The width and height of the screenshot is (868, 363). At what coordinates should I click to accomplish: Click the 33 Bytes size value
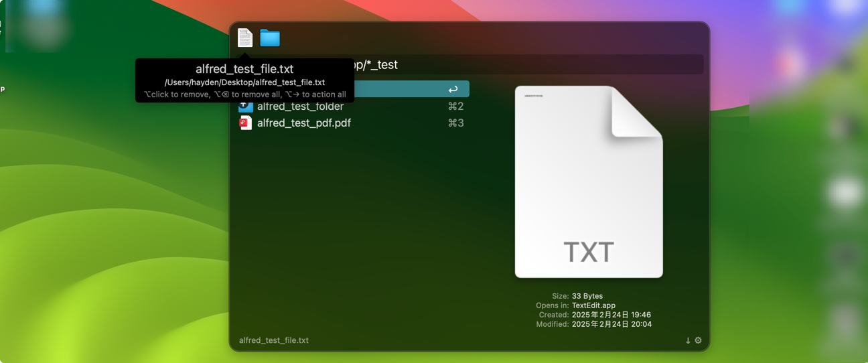coord(587,296)
